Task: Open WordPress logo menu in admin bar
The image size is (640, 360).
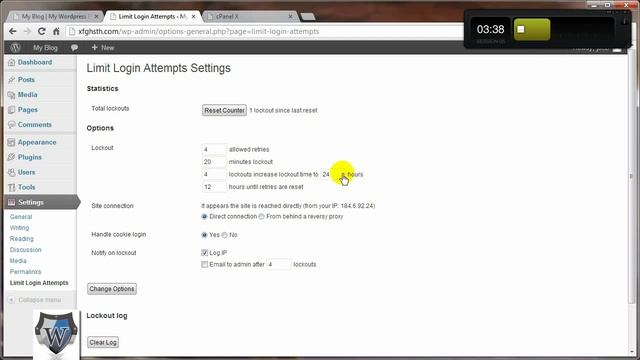Action: [x=16, y=47]
